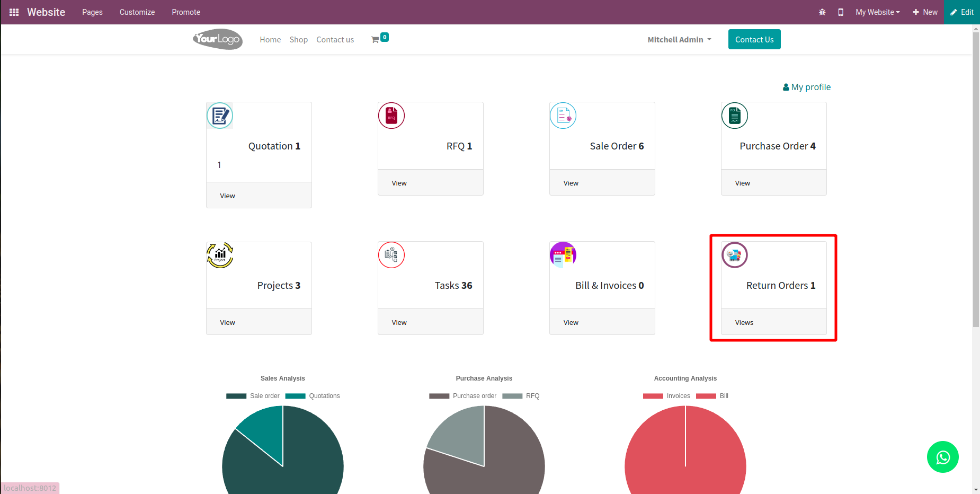Click the Return Orders card icon
The image size is (980, 494).
point(735,255)
